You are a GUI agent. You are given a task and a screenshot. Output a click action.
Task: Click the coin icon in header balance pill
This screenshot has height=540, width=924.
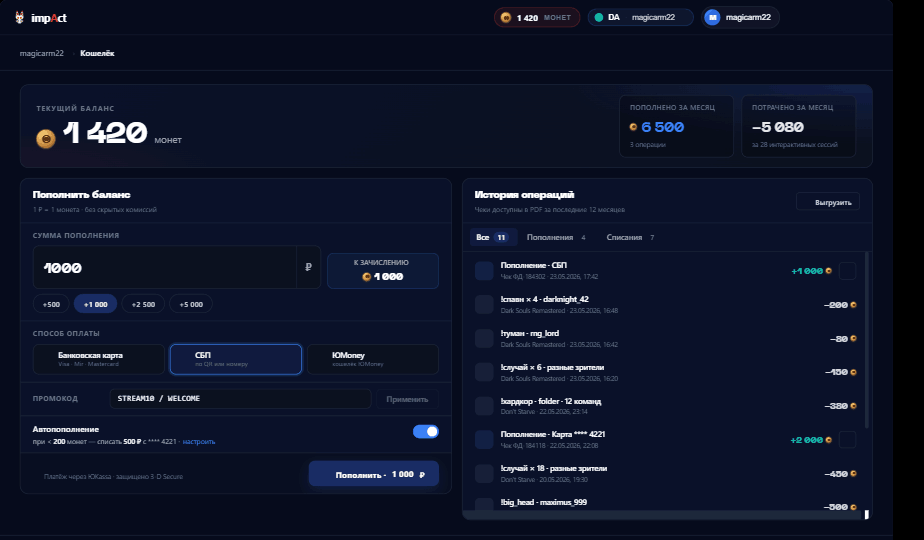[506, 18]
